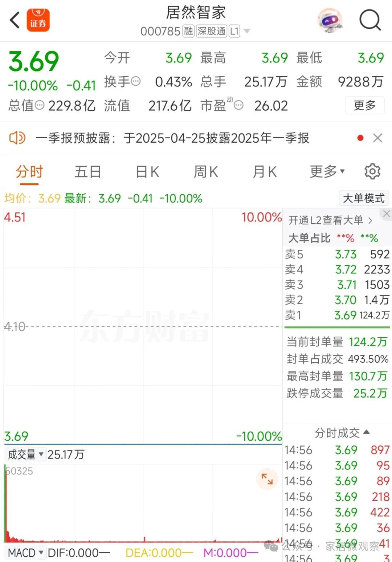Tap the trade row with volume 36
This screenshot has height=562, width=392.
[x=337, y=528]
